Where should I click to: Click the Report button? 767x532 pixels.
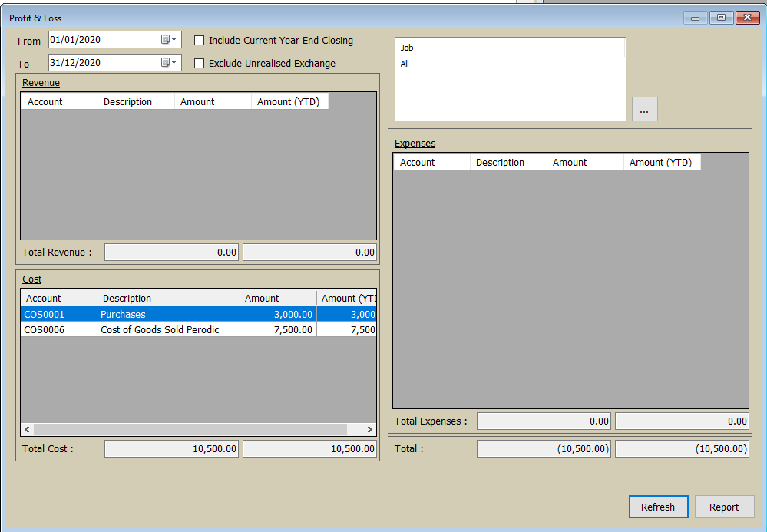click(x=724, y=507)
